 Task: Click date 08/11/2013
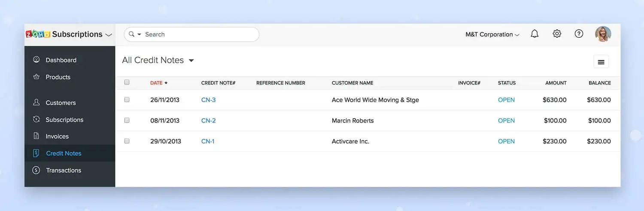pos(165,120)
